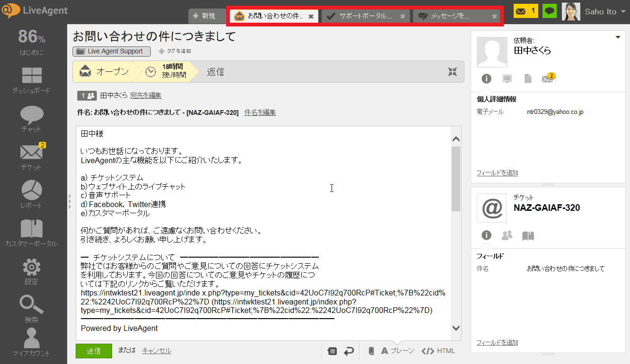This screenshot has height=364, width=630.
Task: Open the Saho Ito user dropdown
Action: click(605, 11)
